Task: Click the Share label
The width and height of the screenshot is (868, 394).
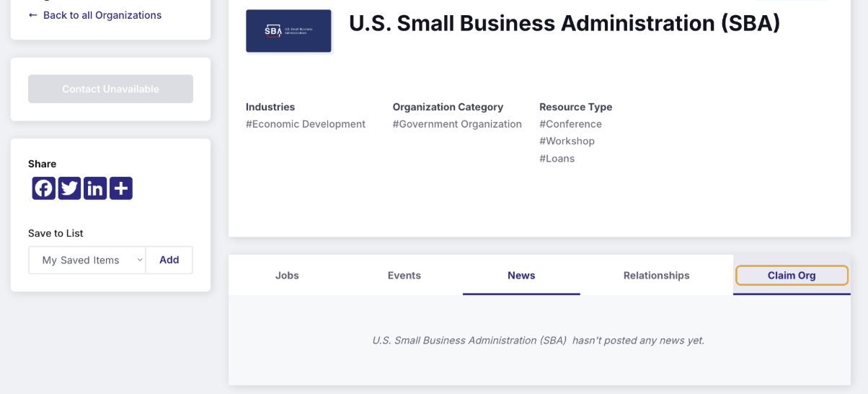Action: point(42,164)
